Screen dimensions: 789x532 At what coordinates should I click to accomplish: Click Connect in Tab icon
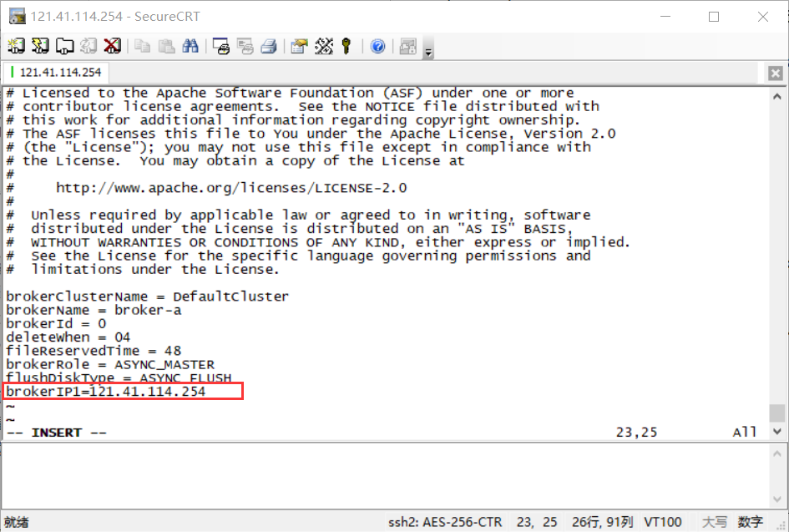64,46
